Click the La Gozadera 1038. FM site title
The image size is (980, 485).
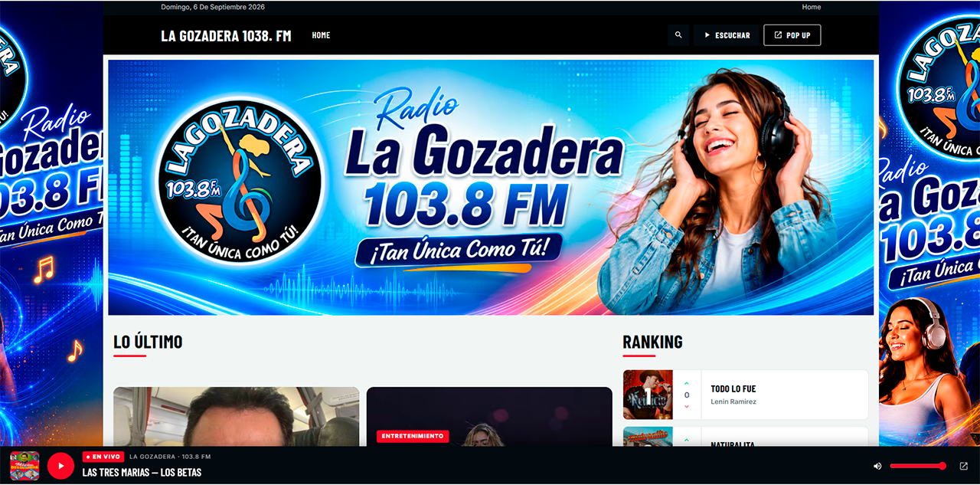(x=226, y=35)
